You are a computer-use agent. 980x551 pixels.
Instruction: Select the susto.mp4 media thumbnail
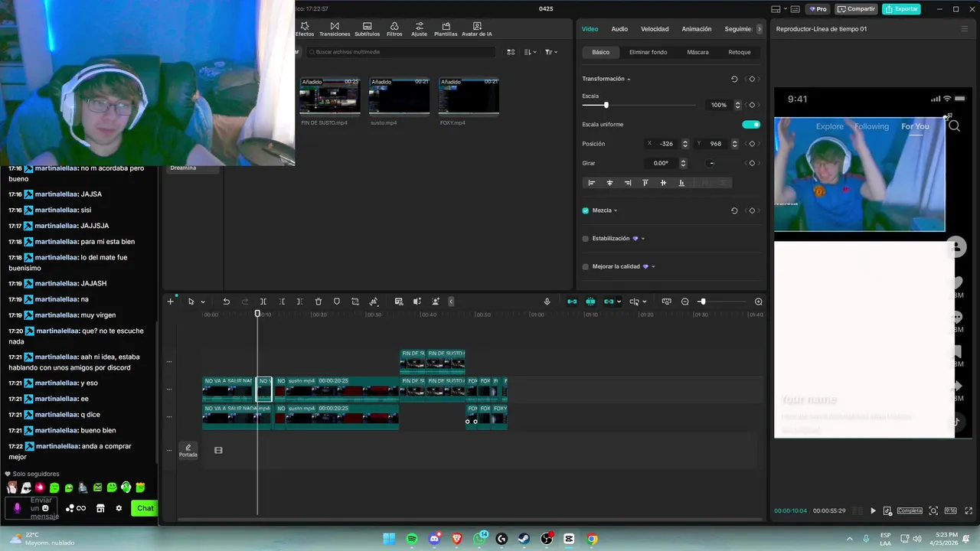click(x=399, y=97)
